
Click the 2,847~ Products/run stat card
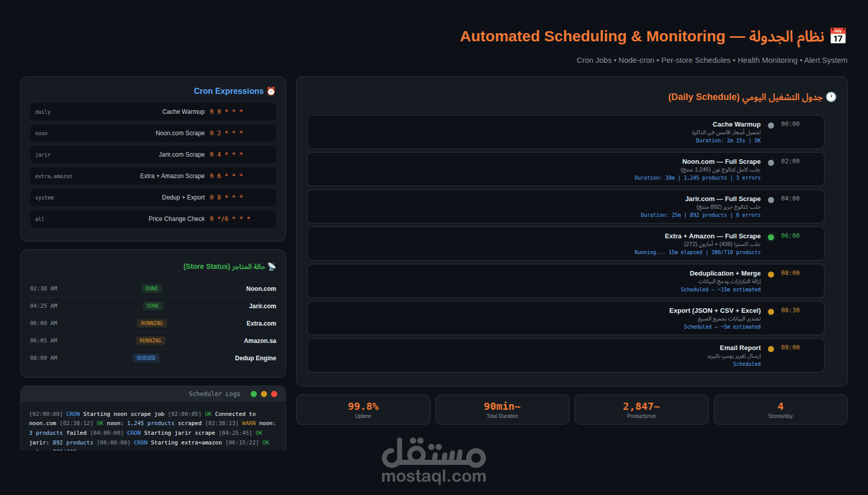pos(641,409)
